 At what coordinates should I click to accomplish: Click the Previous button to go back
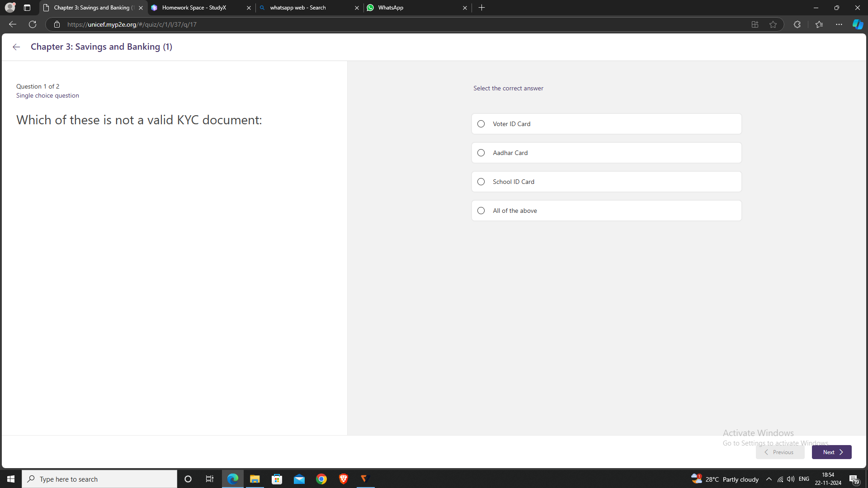[778, 452]
